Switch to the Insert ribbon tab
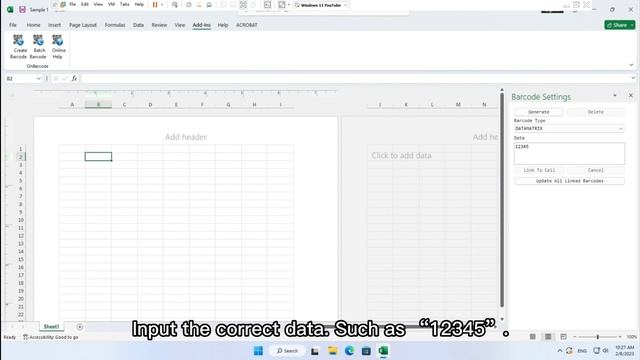Image resolution: width=640 pixels, height=360 pixels. (x=54, y=25)
